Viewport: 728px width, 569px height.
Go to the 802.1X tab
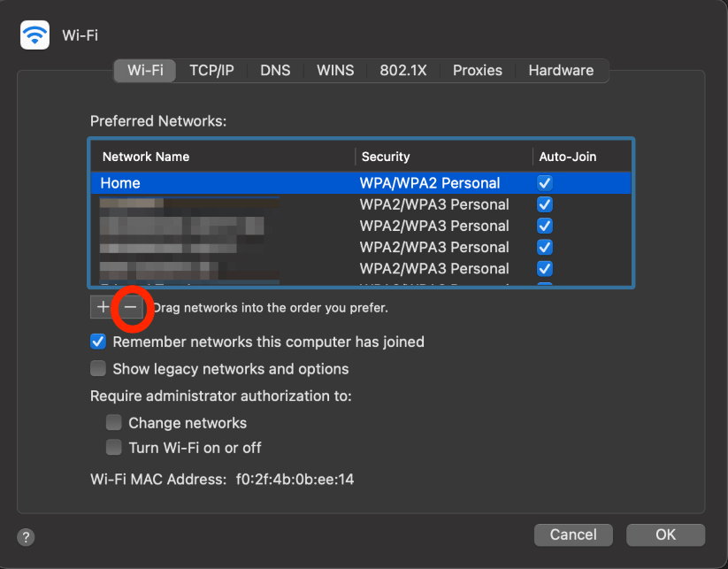pos(403,71)
